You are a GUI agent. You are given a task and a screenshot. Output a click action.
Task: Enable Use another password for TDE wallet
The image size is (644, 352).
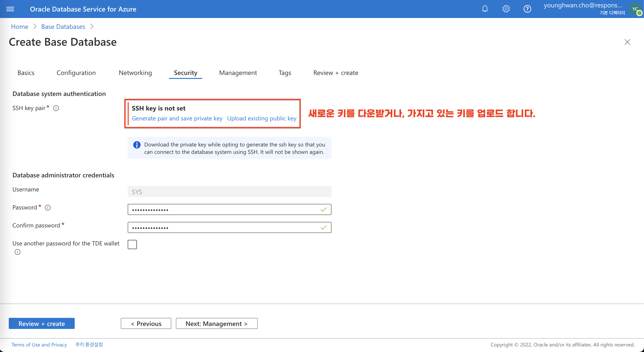tap(132, 245)
